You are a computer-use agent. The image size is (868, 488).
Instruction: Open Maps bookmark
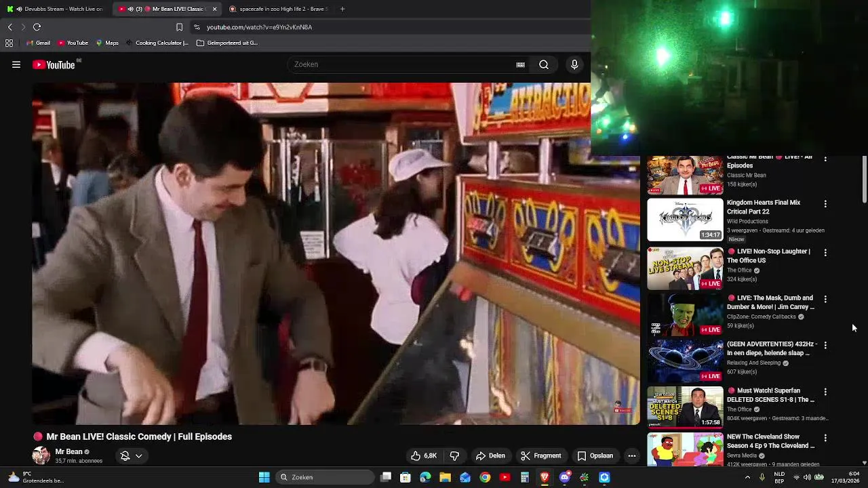pyautogui.click(x=107, y=43)
